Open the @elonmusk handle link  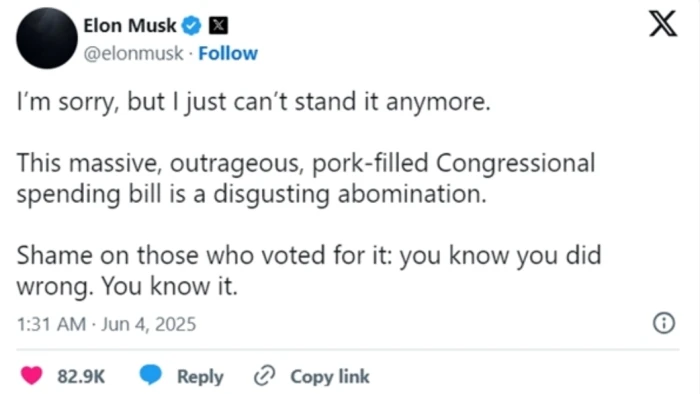(x=133, y=54)
